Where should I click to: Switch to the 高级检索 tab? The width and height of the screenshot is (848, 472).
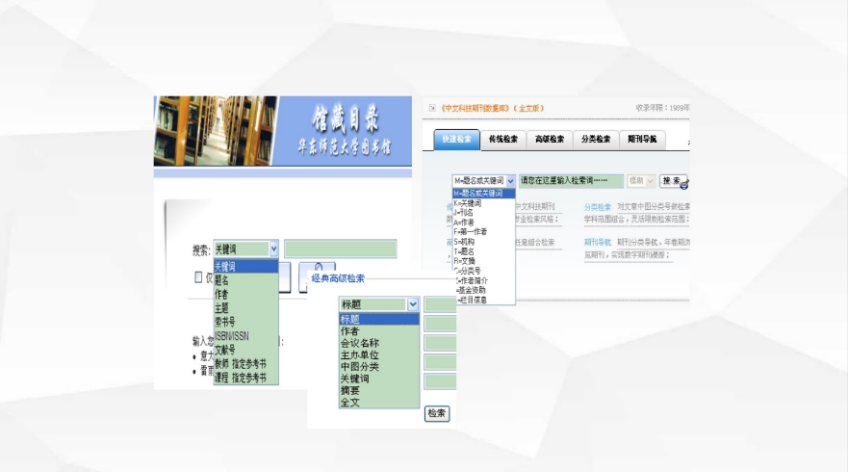point(550,139)
